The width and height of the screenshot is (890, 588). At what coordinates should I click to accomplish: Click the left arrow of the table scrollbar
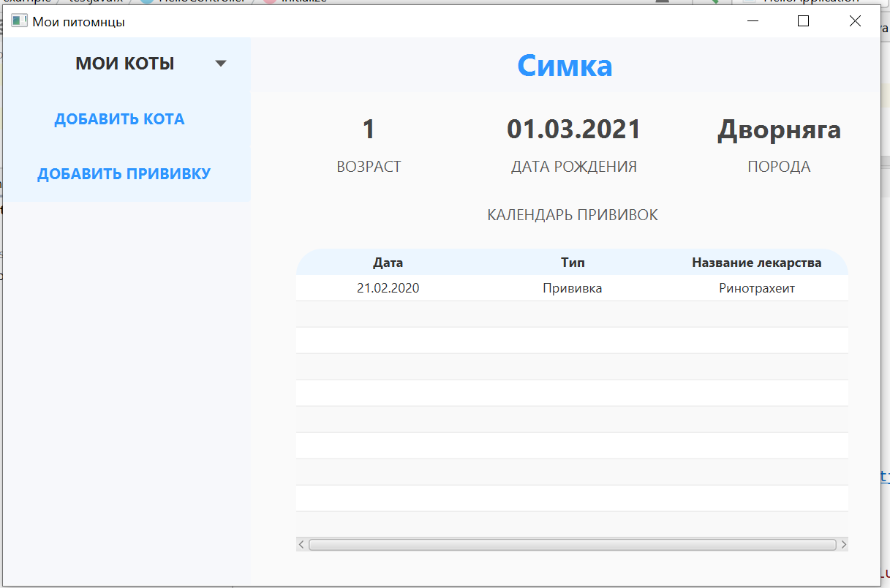pos(301,544)
